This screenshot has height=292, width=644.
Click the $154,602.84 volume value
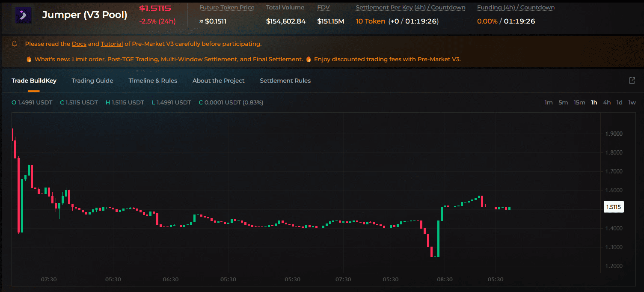(286, 21)
